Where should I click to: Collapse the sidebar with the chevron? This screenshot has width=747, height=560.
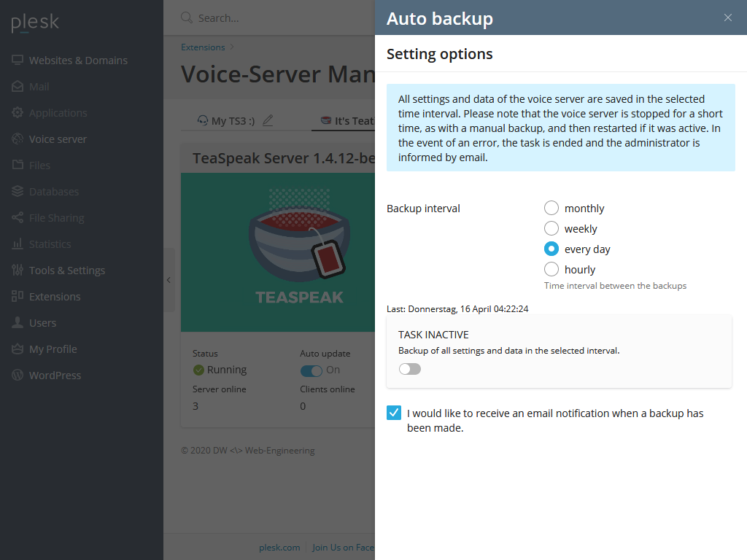pyautogui.click(x=169, y=280)
